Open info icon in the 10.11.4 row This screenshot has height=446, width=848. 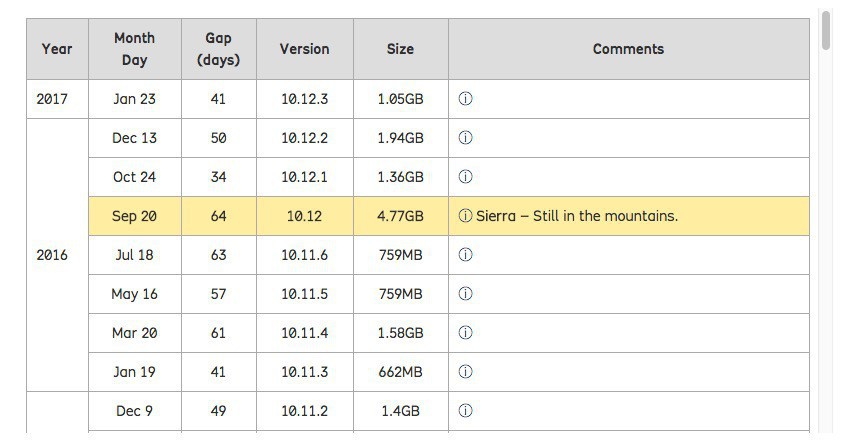coord(465,333)
